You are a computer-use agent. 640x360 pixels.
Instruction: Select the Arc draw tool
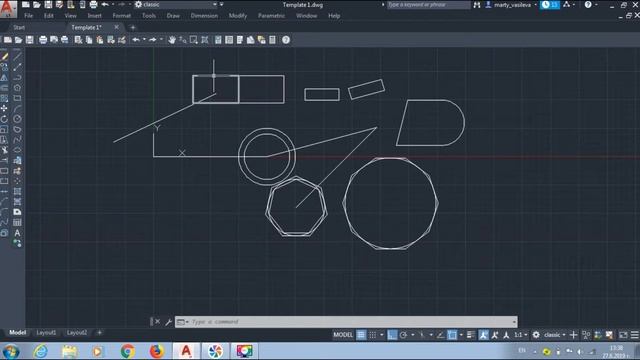(x=17, y=109)
